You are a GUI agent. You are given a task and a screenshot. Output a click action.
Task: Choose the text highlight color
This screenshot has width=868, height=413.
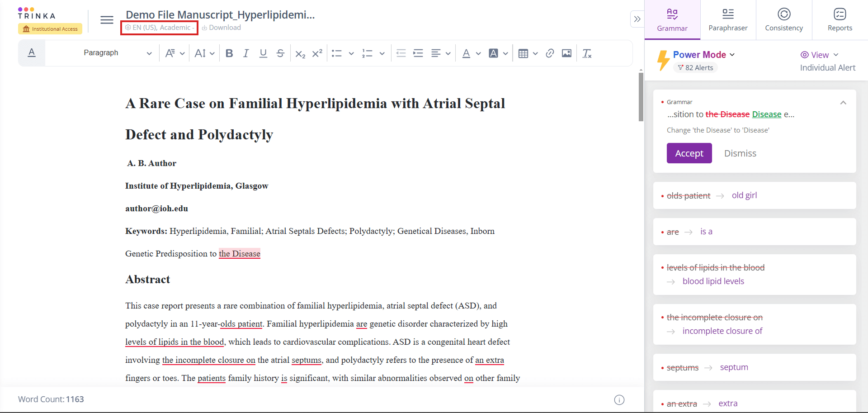[x=494, y=53]
